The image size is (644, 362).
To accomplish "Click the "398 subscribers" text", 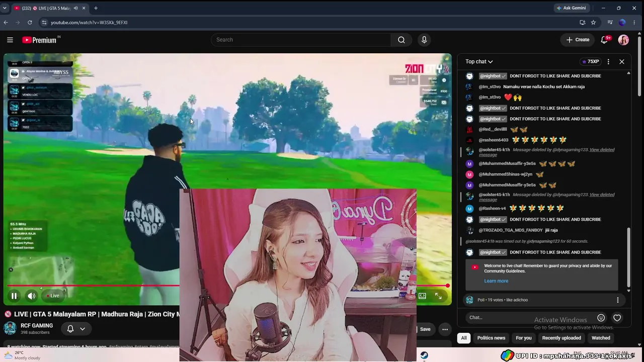I will tap(35, 333).
